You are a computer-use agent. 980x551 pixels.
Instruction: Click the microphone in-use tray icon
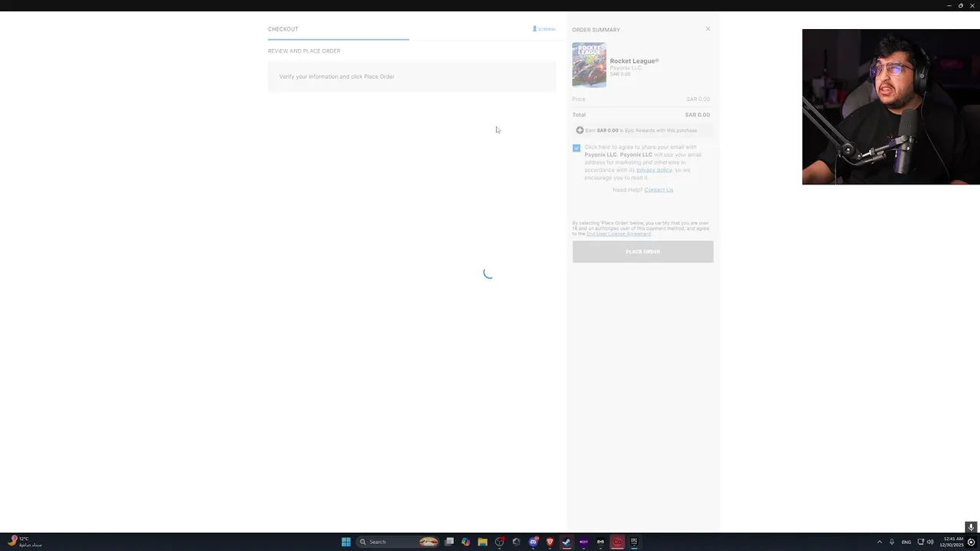click(x=892, y=542)
